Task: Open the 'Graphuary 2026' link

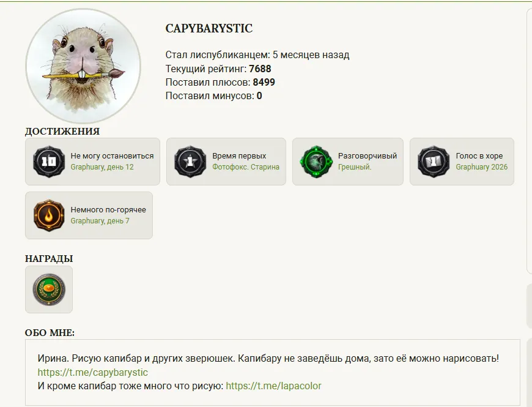Action: tap(481, 167)
